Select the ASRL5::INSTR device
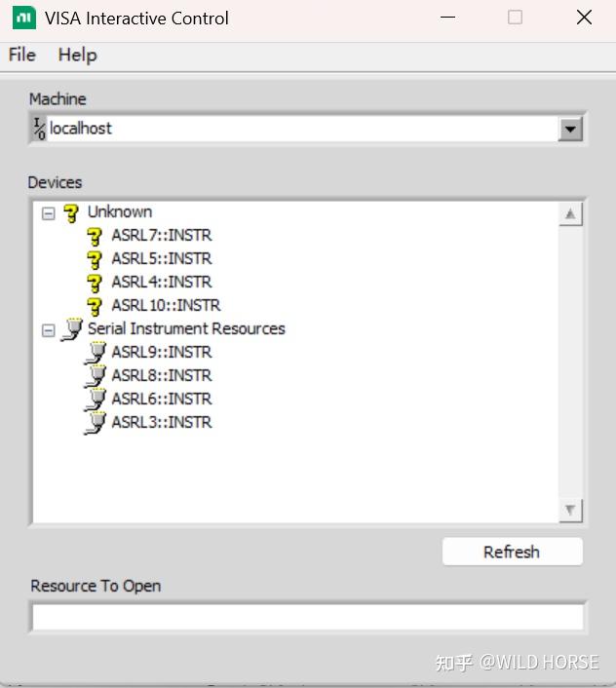Screen dimensions: 616x688 click(x=162, y=259)
